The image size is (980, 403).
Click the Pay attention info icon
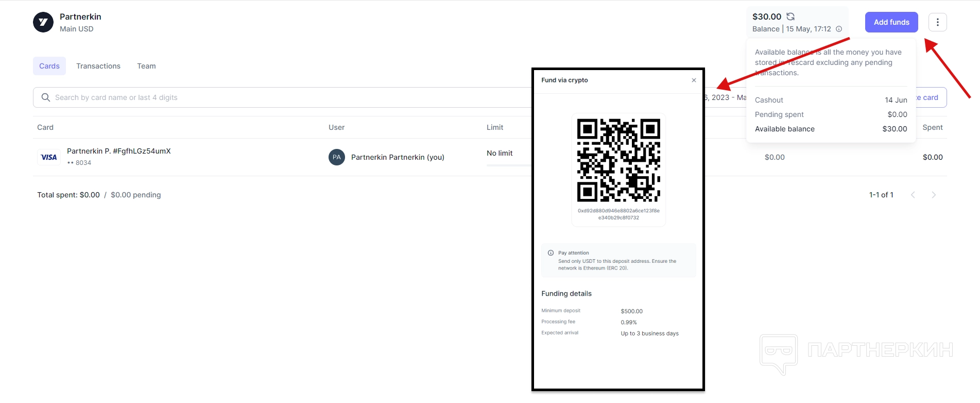[551, 253]
